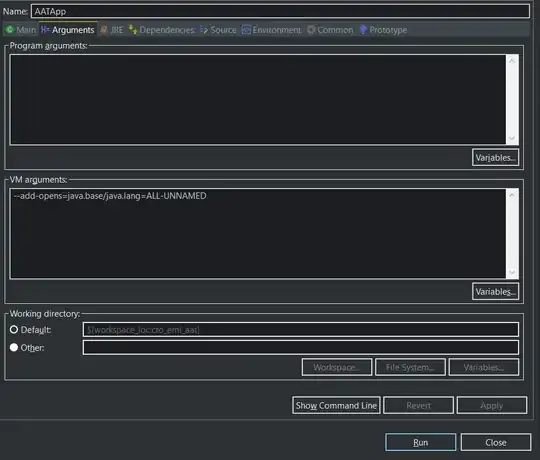Open Variables for VM arguments
The image size is (540, 460).
[496, 292]
